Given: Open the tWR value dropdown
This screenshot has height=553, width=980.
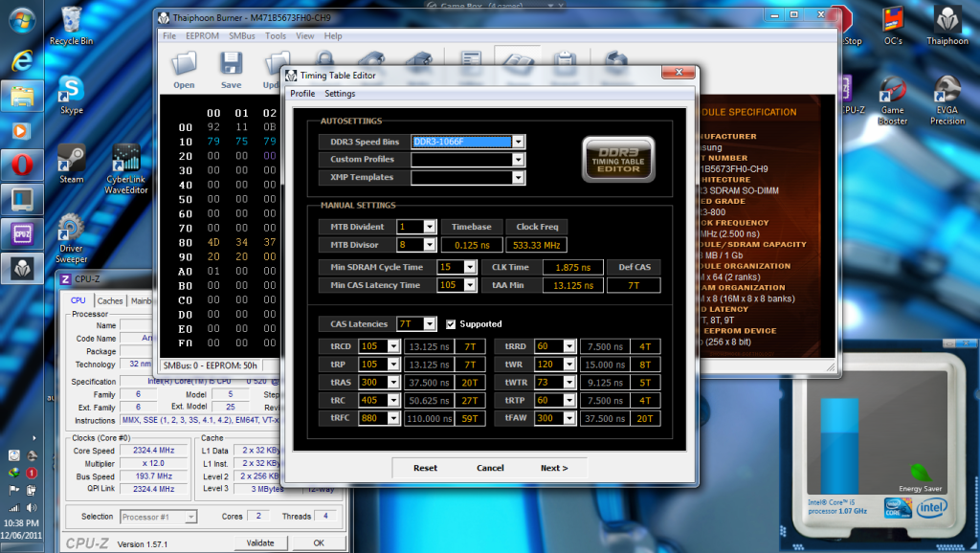Looking at the screenshot, I should (568, 365).
